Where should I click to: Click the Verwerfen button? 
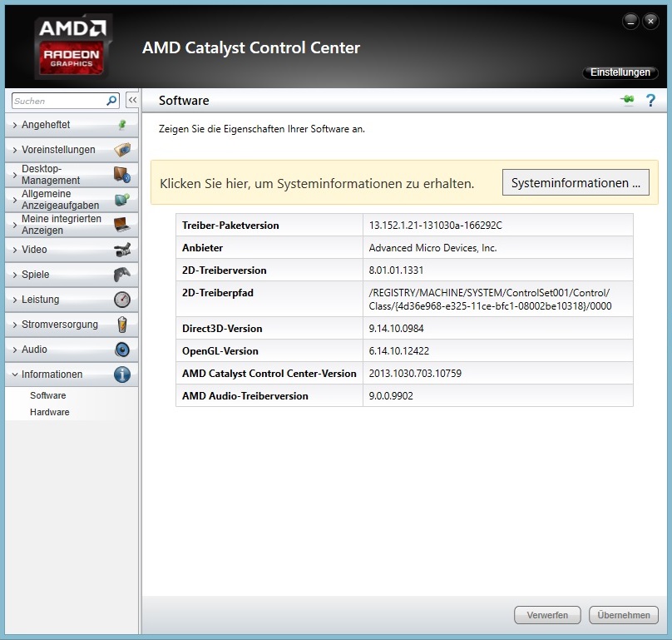pos(547,615)
